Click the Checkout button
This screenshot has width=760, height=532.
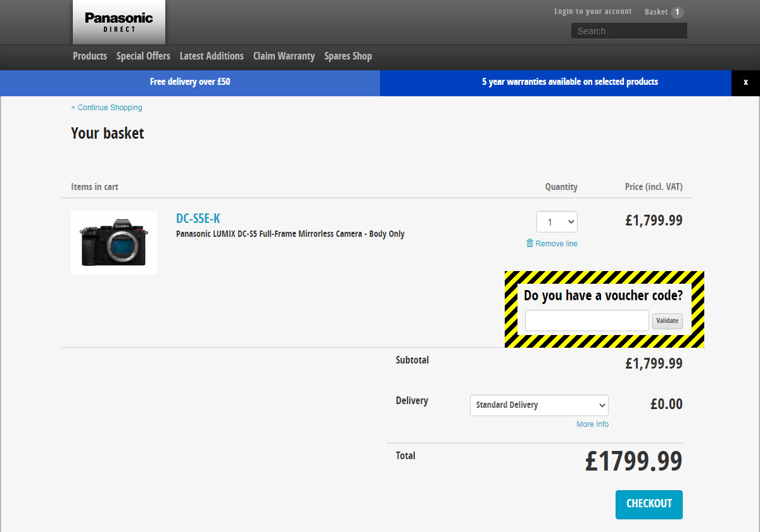point(649,504)
